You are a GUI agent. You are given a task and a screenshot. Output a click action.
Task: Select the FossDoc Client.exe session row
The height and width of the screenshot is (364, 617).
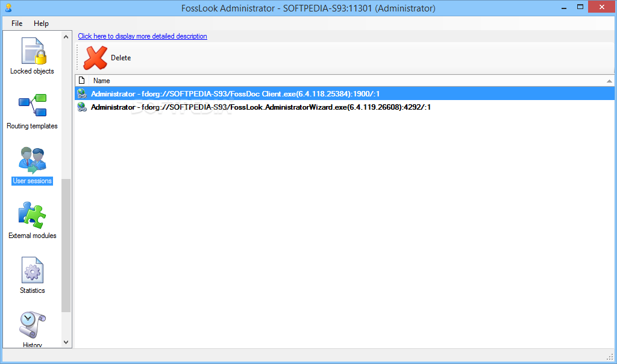[x=345, y=93]
